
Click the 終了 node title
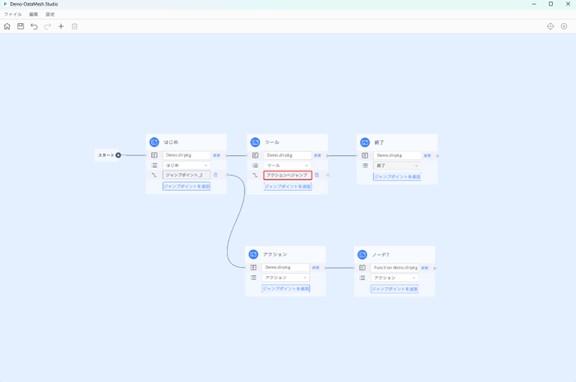(379, 143)
